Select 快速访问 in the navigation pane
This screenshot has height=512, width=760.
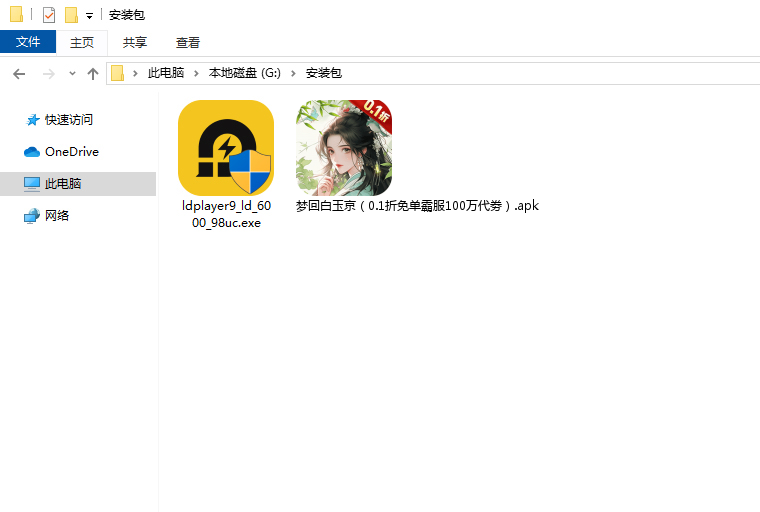[68, 120]
